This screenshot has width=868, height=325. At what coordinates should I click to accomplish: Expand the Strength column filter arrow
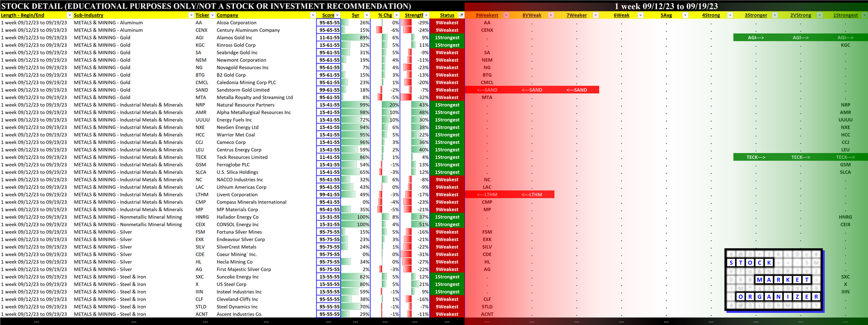pyautogui.click(x=426, y=15)
